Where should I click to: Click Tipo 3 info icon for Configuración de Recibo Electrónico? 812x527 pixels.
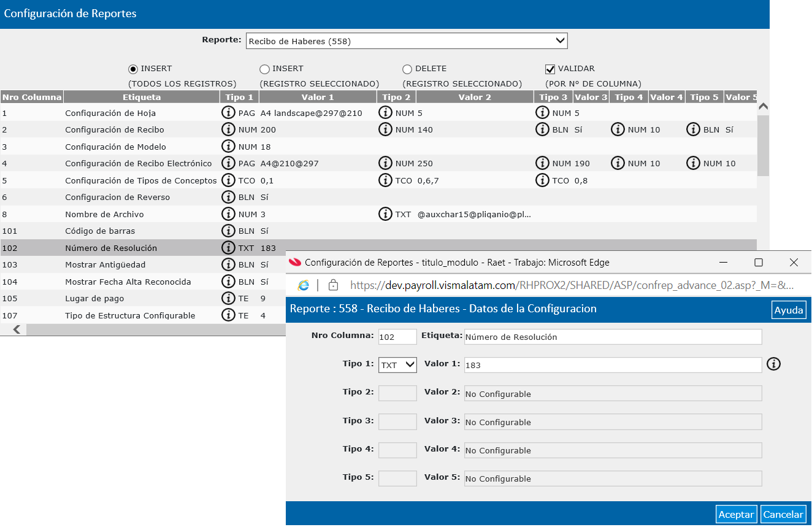(x=542, y=163)
